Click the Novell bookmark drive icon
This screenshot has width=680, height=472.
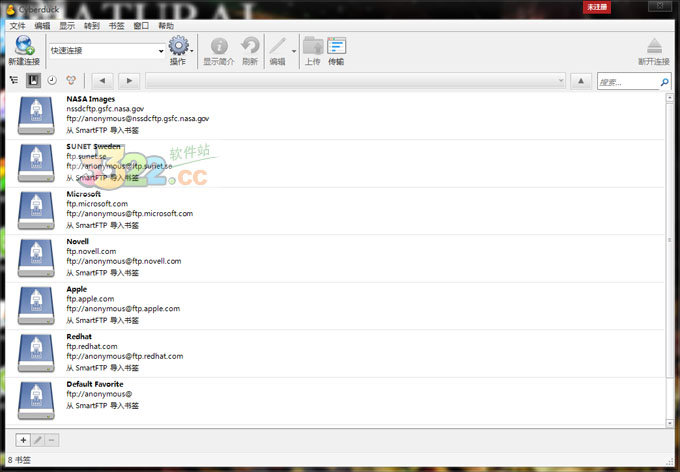tap(36, 258)
